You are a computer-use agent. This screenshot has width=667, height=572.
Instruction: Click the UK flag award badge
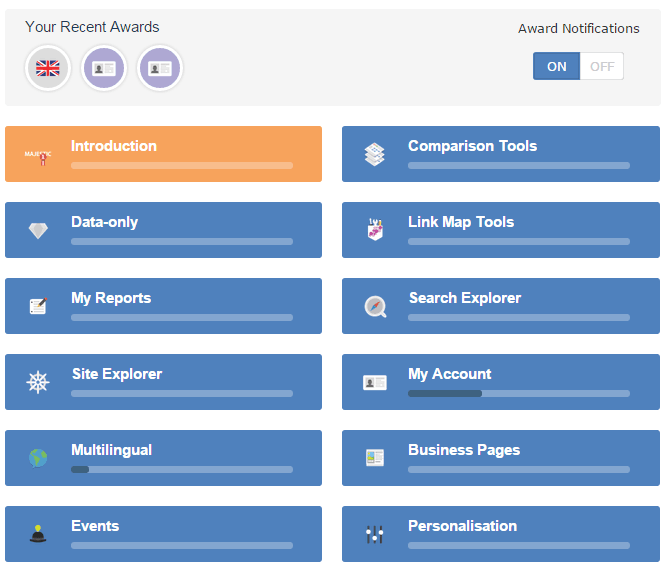click(48, 68)
